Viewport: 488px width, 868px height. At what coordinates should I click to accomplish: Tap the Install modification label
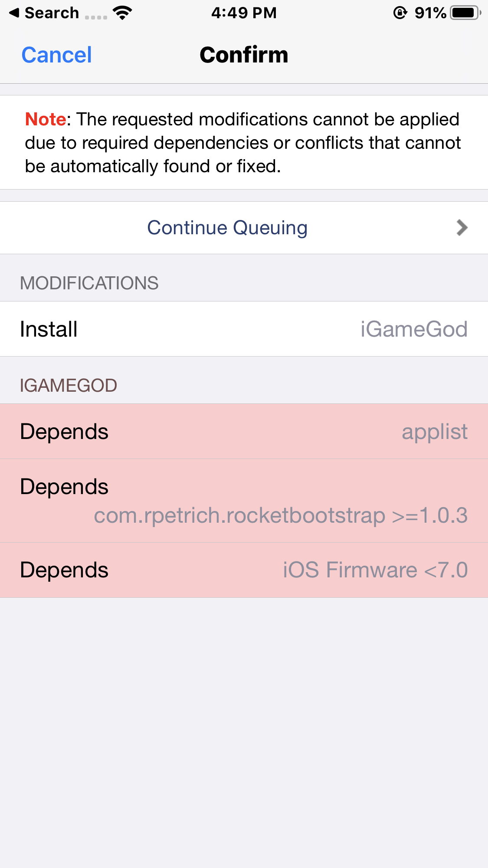click(49, 329)
